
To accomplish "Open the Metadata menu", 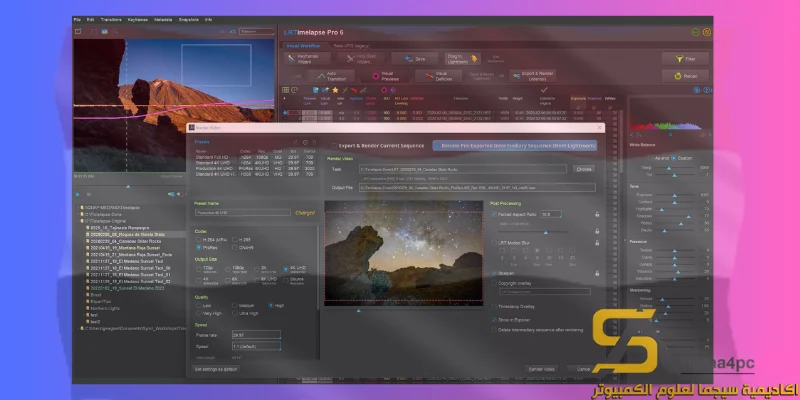I will [163, 19].
